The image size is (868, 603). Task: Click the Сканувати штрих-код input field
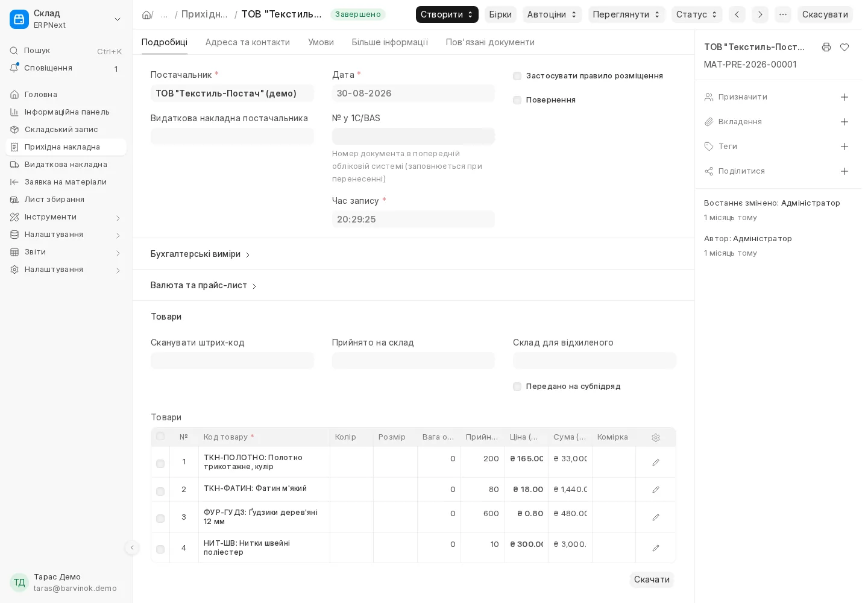click(x=232, y=361)
